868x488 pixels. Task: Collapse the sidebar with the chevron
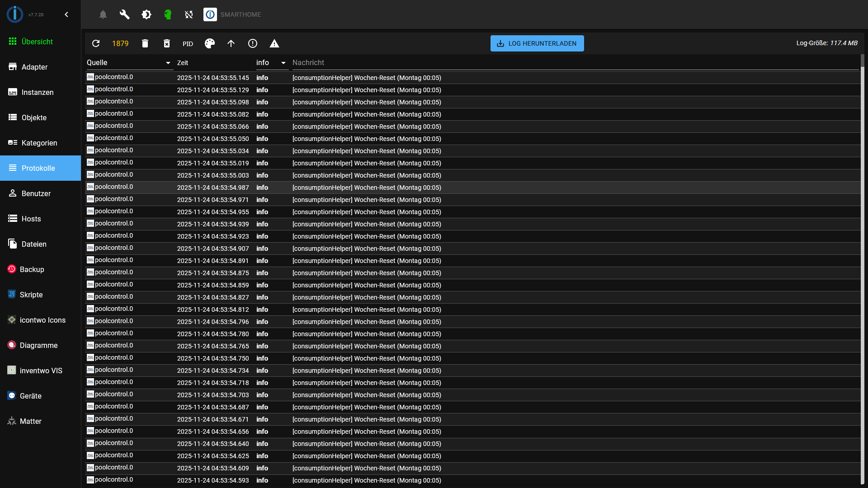(66, 14)
